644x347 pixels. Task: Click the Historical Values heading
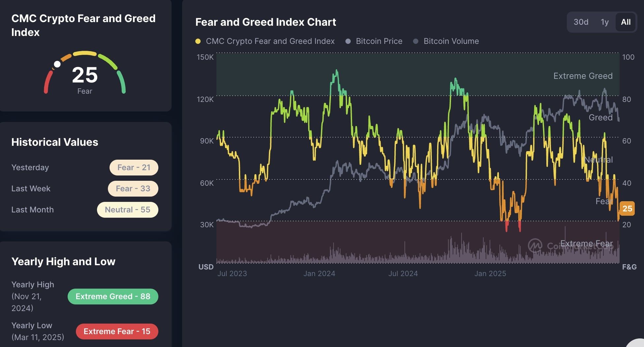pos(55,142)
